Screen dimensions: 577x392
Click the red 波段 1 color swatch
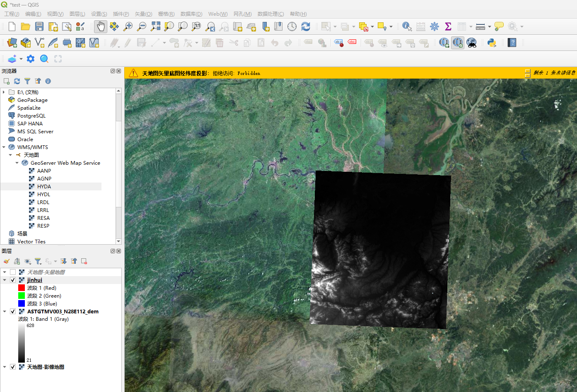coord(22,288)
